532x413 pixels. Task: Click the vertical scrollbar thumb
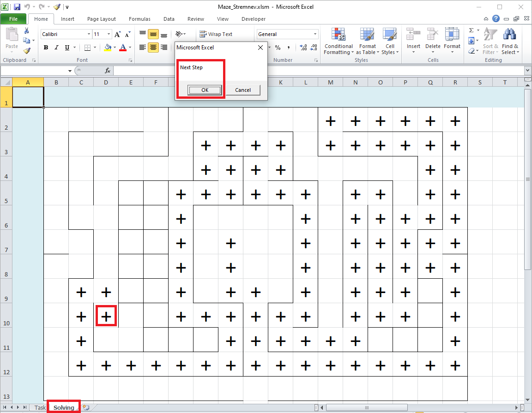click(x=527, y=180)
